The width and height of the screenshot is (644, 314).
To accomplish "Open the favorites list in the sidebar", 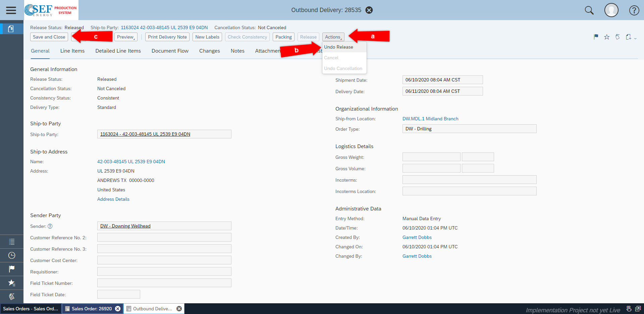I will [12, 283].
